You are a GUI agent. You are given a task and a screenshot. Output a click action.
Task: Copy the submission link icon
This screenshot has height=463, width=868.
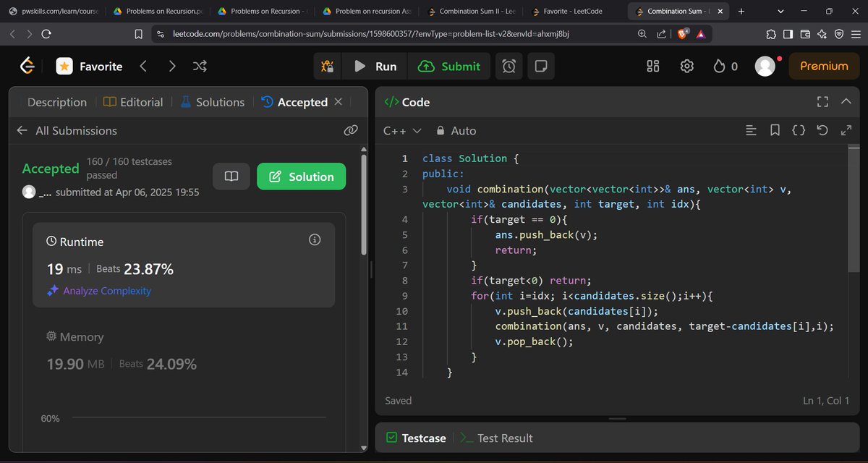click(351, 130)
